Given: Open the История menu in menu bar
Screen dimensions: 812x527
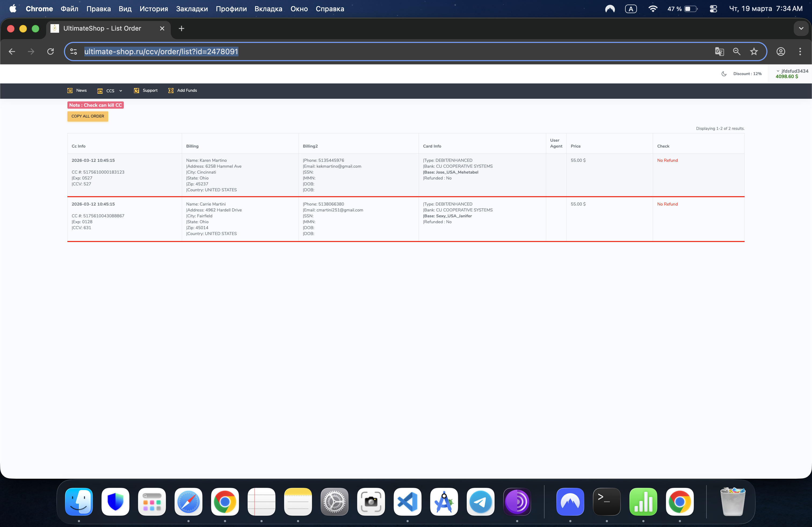Looking at the screenshot, I should (154, 9).
